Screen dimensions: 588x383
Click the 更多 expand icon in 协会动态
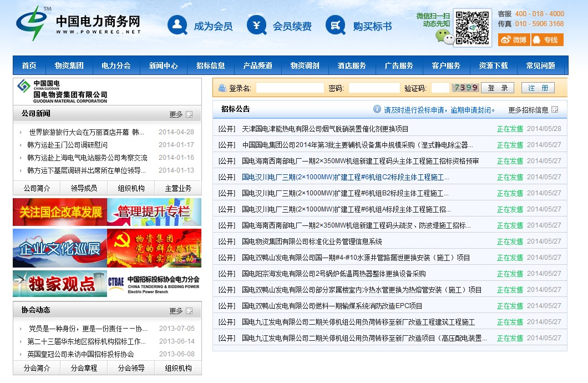(189, 311)
